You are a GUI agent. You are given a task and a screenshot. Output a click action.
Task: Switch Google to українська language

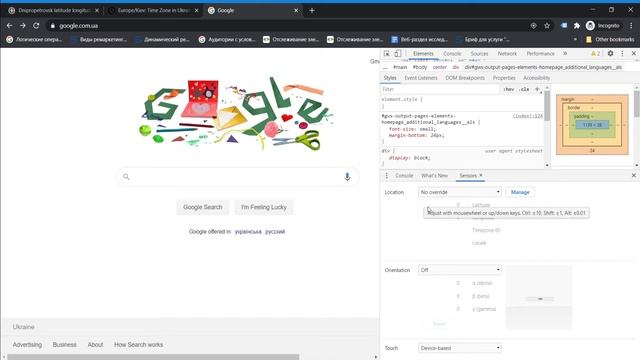pyautogui.click(x=248, y=231)
